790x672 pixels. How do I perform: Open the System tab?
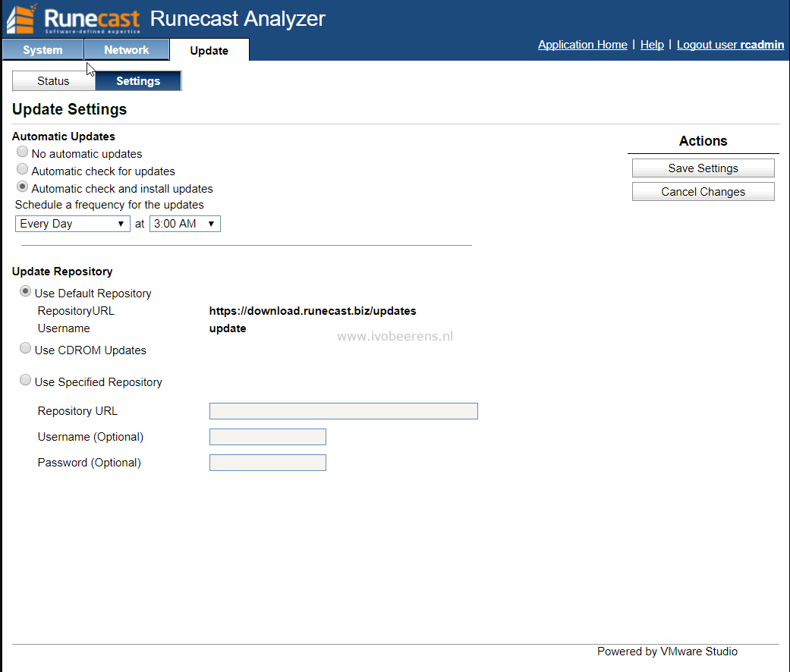(42, 50)
